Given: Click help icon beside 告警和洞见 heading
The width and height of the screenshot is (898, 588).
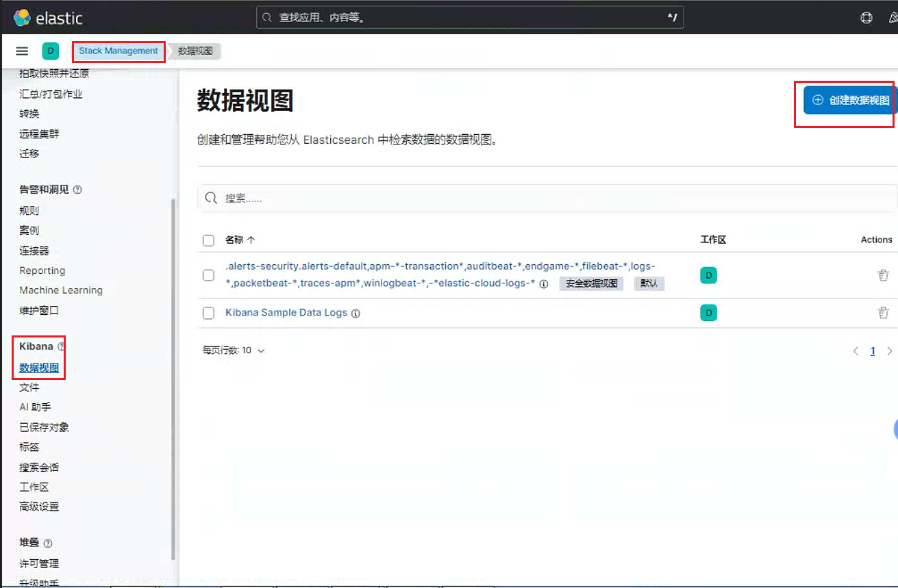Looking at the screenshot, I should (x=77, y=190).
